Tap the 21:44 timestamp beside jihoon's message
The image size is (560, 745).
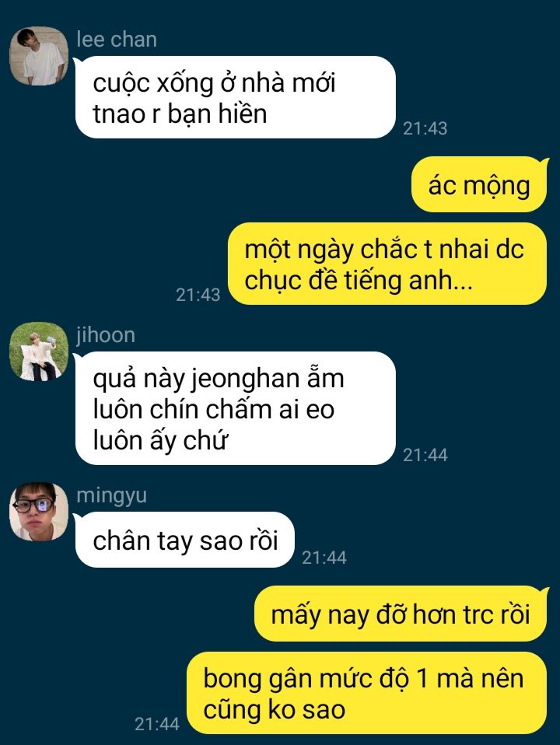pyautogui.click(x=425, y=455)
